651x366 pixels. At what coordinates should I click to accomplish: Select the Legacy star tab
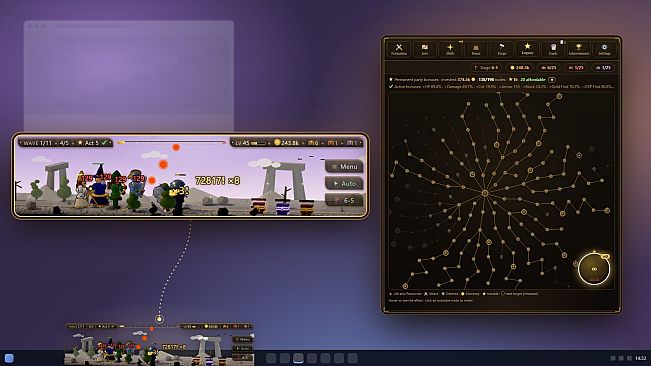[527, 49]
